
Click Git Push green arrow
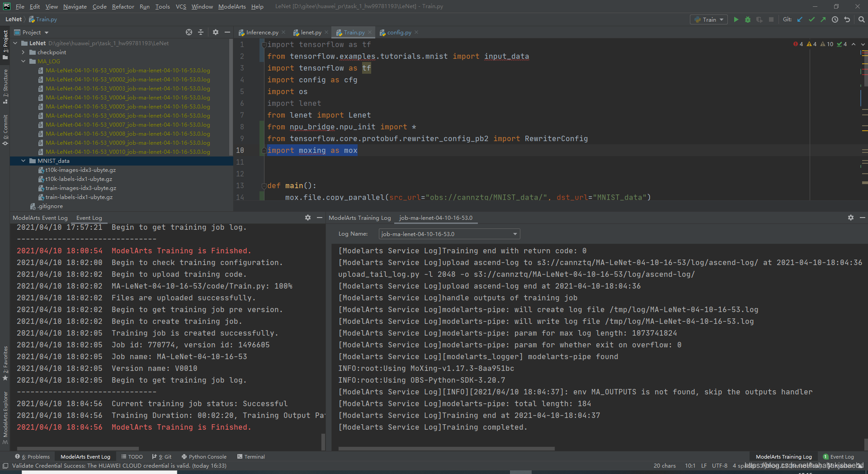(823, 19)
